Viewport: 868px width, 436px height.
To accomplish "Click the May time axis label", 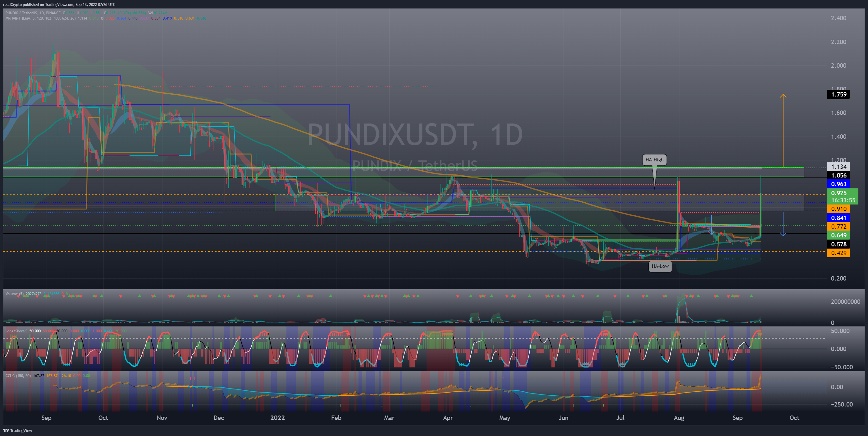I will pyautogui.click(x=505, y=418).
